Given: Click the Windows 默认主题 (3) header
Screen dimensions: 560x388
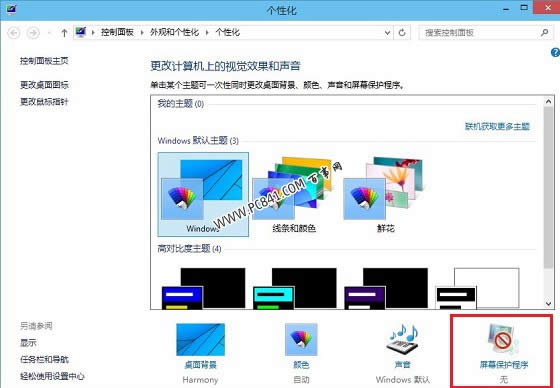Looking at the screenshot, I should pyautogui.click(x=198, y=140).
